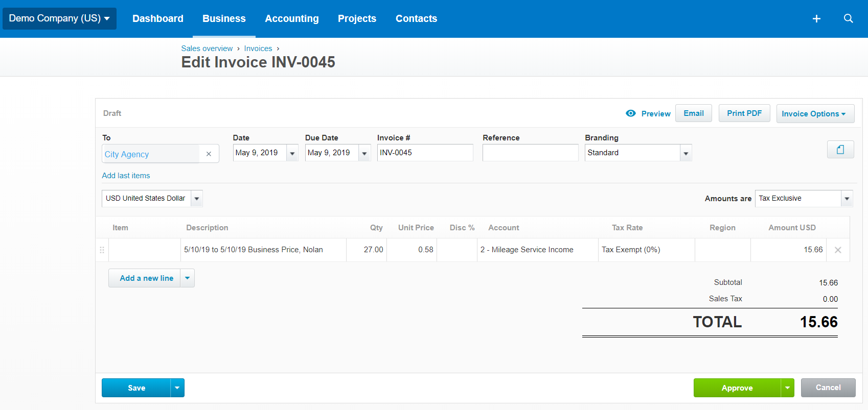Click the Subtotal value 15.66
This screenshot has height=410, width=868.
(x=828, y=283)
